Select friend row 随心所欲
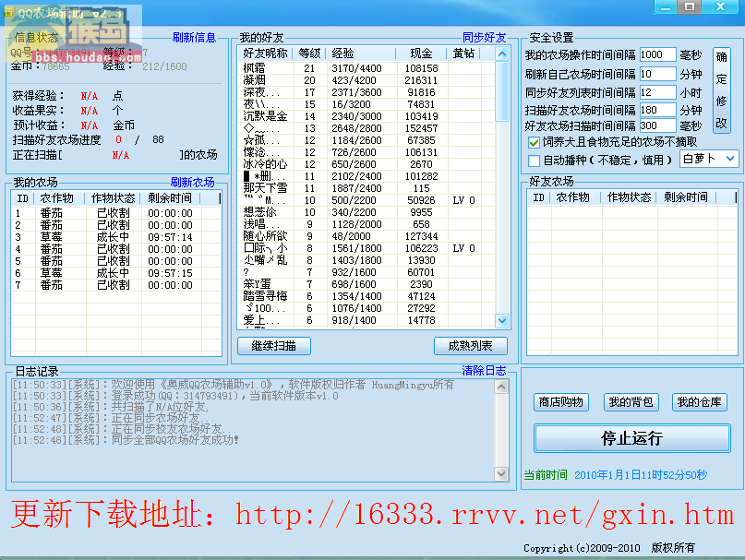The image size is (745, 560). [366, 236]
